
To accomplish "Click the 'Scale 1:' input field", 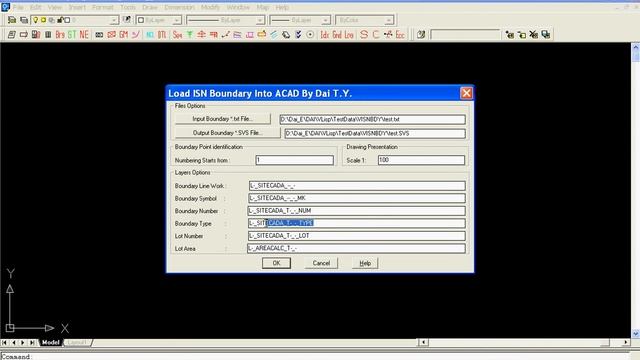I will (421, 160).
